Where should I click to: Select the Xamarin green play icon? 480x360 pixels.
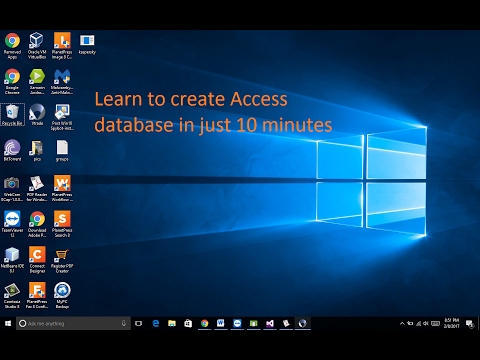click(37, 82)
